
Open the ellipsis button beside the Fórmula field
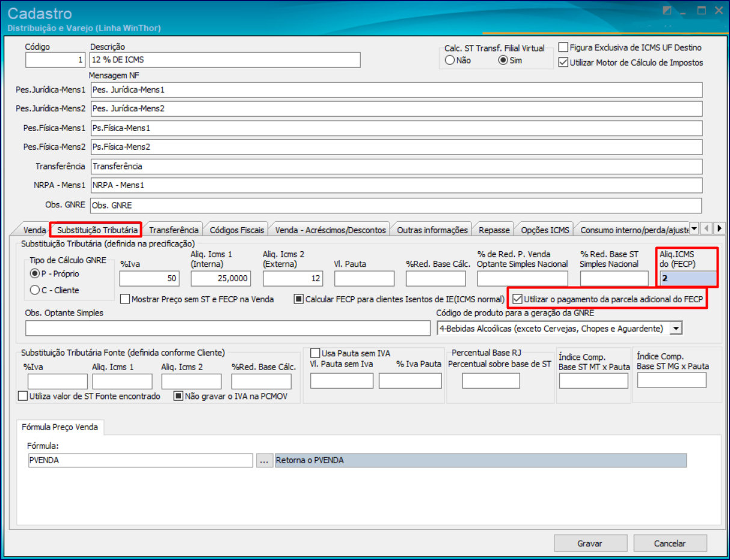pyautogui.click(x=263, y=460)
